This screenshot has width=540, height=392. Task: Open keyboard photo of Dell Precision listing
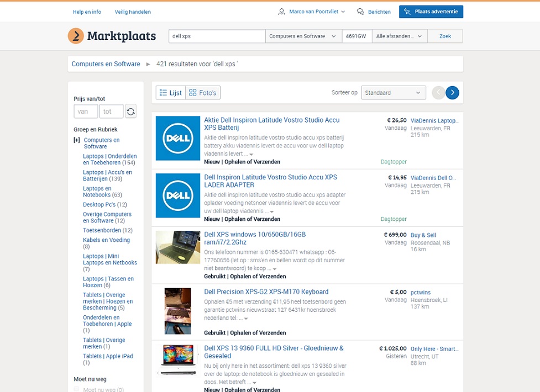tap(178, 311)
